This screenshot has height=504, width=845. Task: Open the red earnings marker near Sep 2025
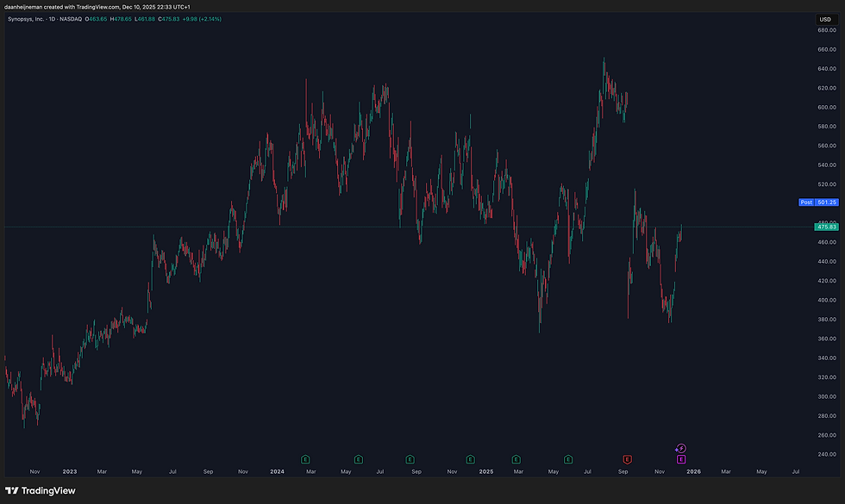pyautogui.click(x=628, y=459)
